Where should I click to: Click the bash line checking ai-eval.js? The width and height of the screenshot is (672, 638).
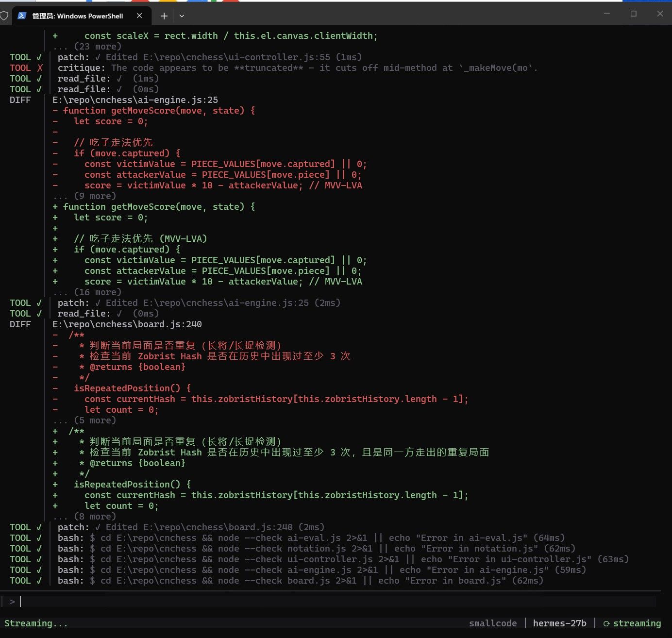click(311, 538)
